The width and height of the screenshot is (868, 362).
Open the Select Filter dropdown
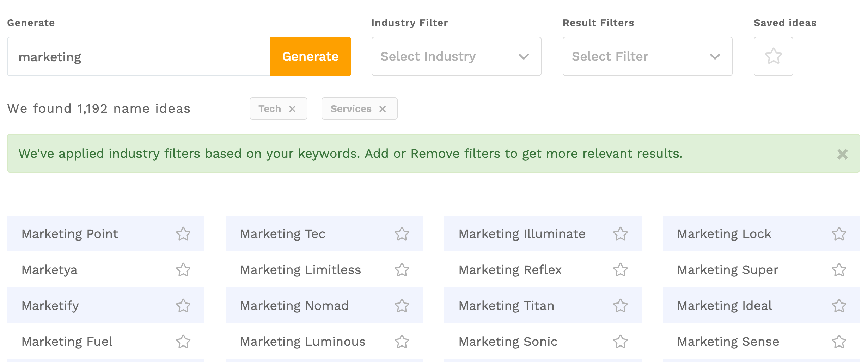(648, 56)
